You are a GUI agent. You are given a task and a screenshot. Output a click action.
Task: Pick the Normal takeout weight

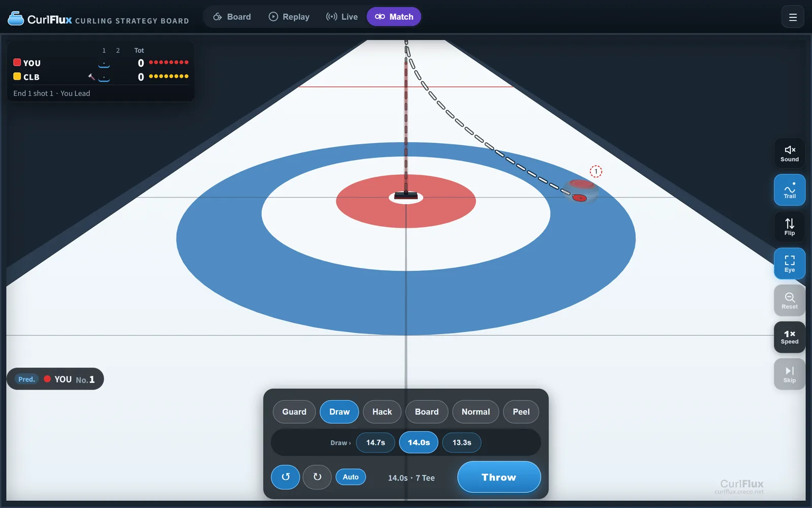476,412
